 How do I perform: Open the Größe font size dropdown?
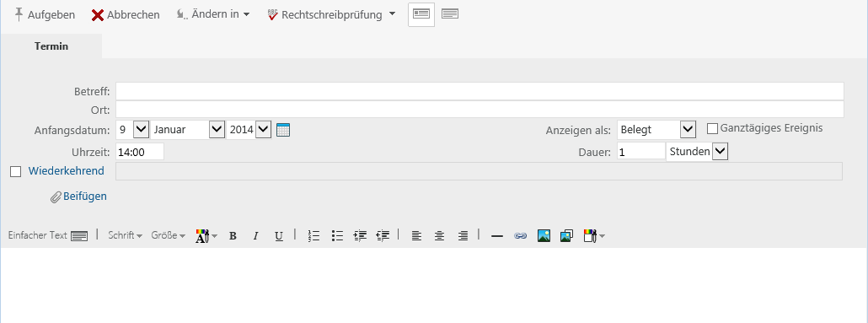tap(169, 235)
